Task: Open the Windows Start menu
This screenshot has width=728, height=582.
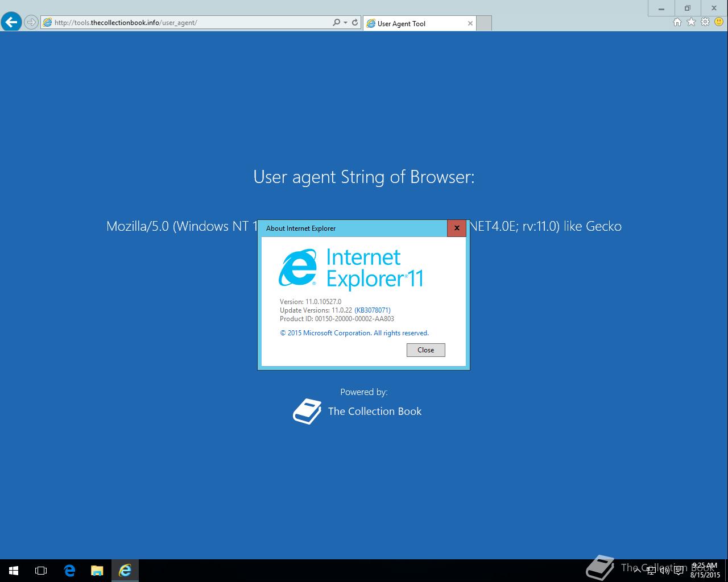Action: pyautogui.click(x=14, y=571)
